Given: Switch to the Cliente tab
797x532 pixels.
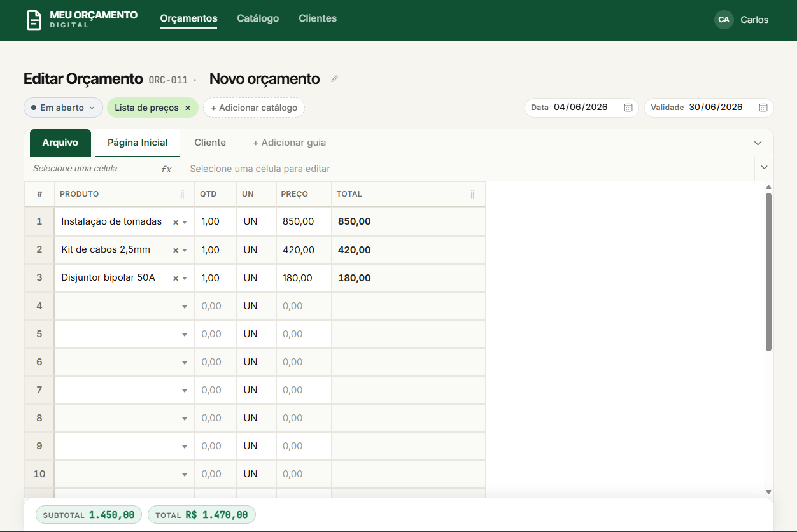Looking at the screenshot, I should click(210, 143).
